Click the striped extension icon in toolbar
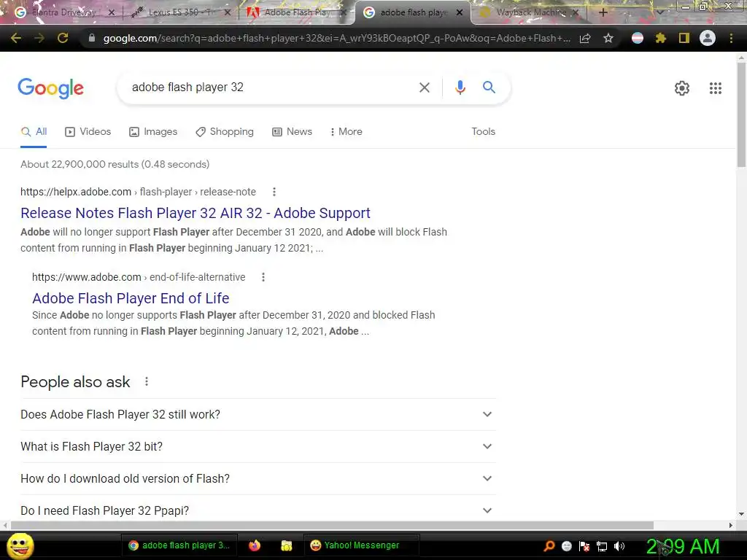Screen dimensions: 747x560 (x=638, y=38)
